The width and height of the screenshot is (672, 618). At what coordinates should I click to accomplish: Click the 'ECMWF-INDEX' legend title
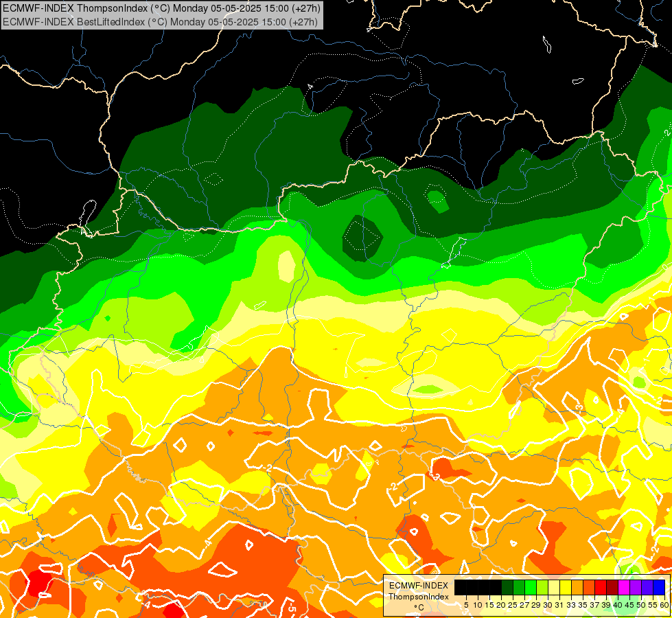[419, 586]
